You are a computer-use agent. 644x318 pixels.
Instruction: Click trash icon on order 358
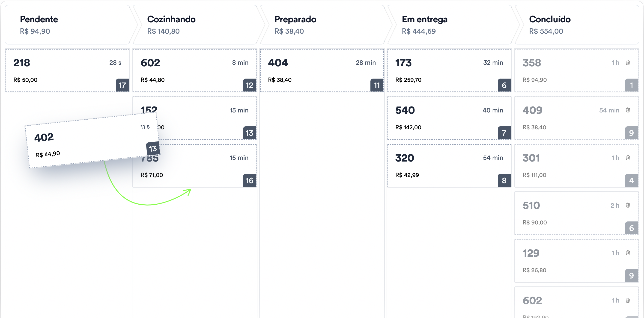[x=628, y=62]
